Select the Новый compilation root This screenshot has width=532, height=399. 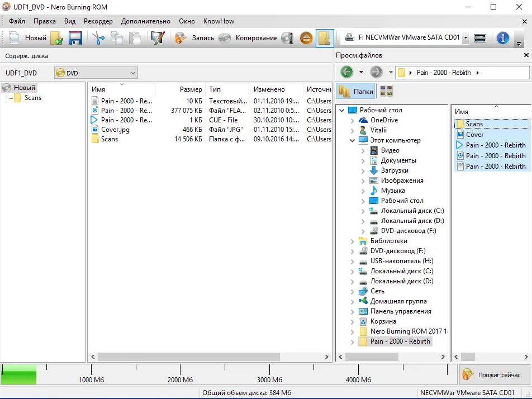(25, 88)
